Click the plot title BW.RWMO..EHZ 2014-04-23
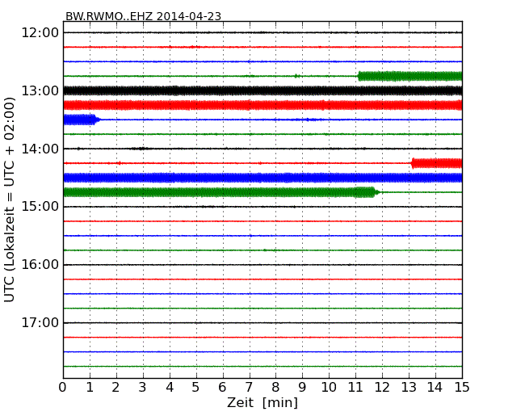Viewport: 525px width, 420px height. (143, 16)
